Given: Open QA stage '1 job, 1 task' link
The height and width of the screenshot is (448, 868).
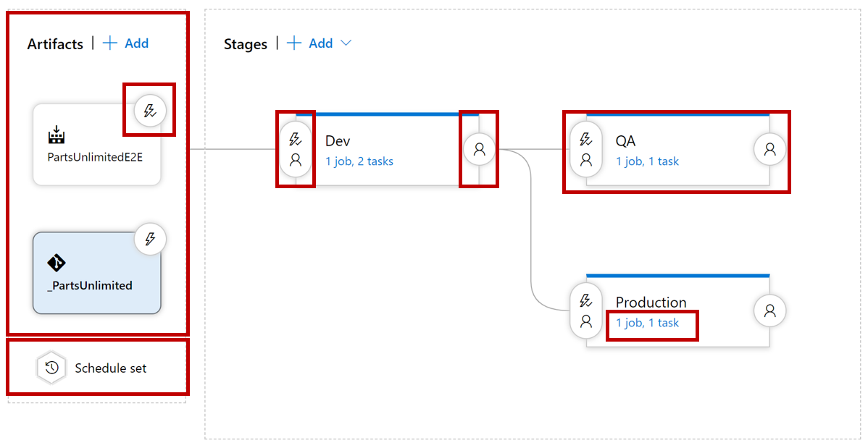Looking at the screenshot, I should [x=647, y=161].
